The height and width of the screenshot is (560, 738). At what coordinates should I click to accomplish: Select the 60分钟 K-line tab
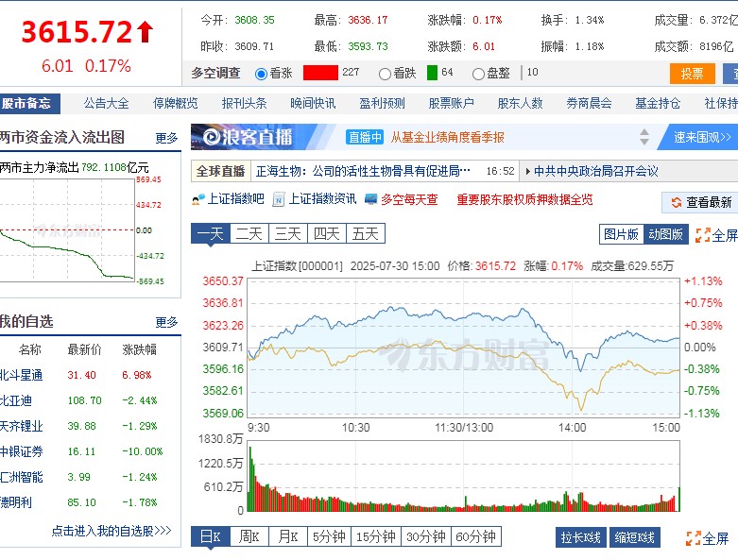click(476, 536)
